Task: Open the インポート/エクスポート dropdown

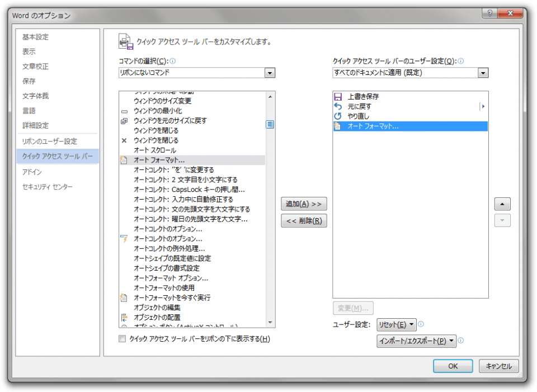Action: click(416, 341)
